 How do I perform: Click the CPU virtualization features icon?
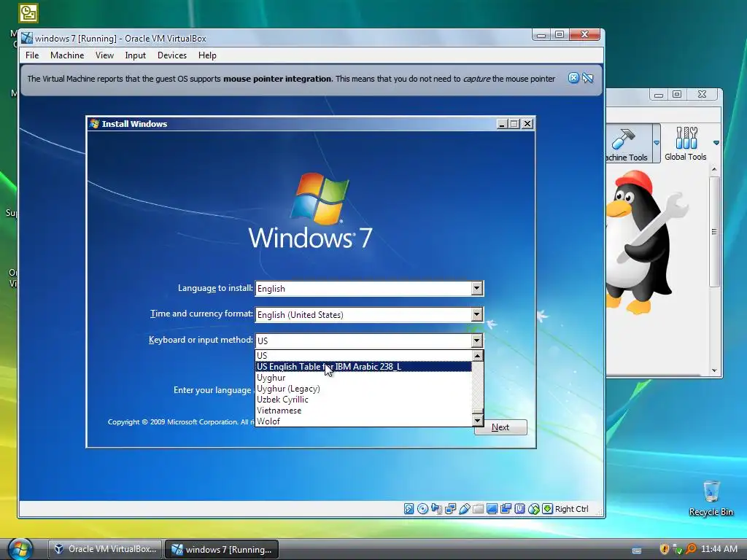pos(519,508)
